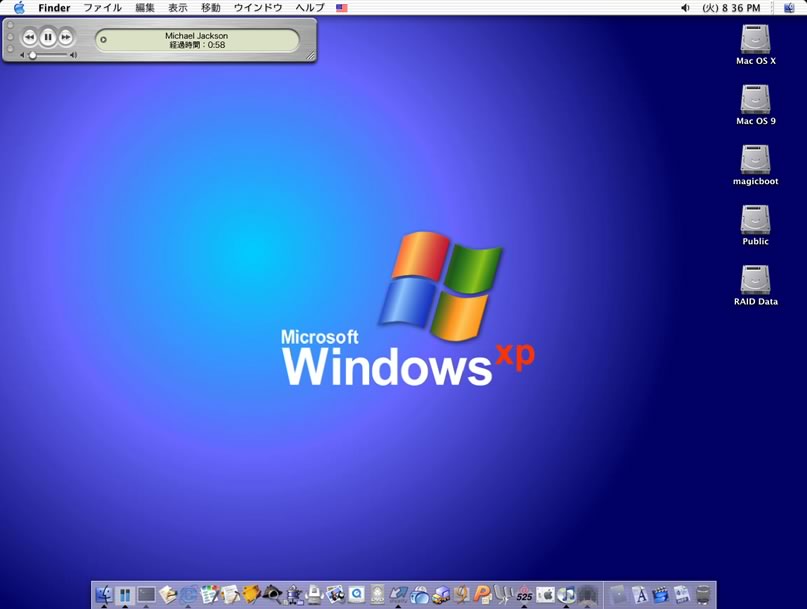The height and width of the screenshot is (609, 807).
Task: Open the truck Transmit icon in Dock
Action: [x=441, y=595]
